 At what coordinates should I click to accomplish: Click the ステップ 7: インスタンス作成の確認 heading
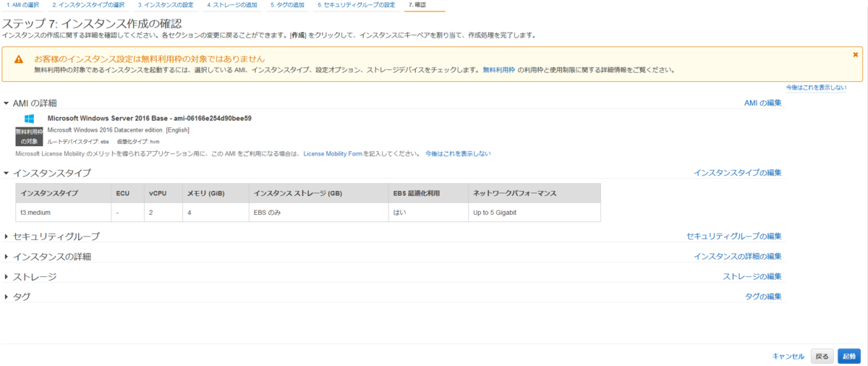click(x=92, y=23)
